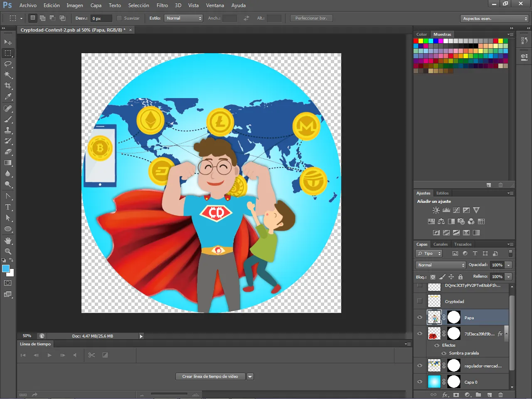Screen dimensions: 532x399
Task: Open the Estilo dropdown set to Normal
Action: point(184,18)
